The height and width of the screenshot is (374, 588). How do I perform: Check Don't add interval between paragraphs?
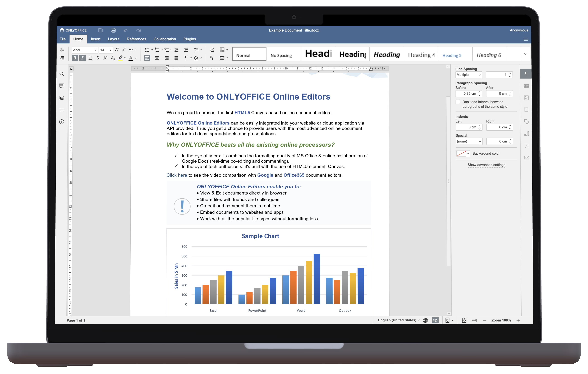coord(458,102)
